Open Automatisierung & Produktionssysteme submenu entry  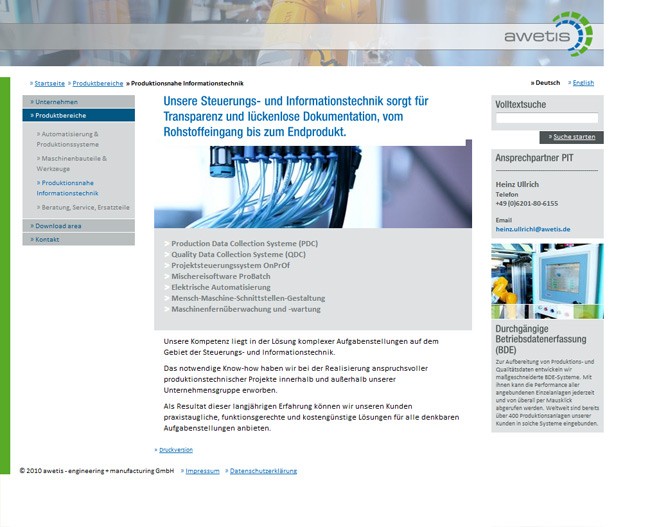coord(69,139)
